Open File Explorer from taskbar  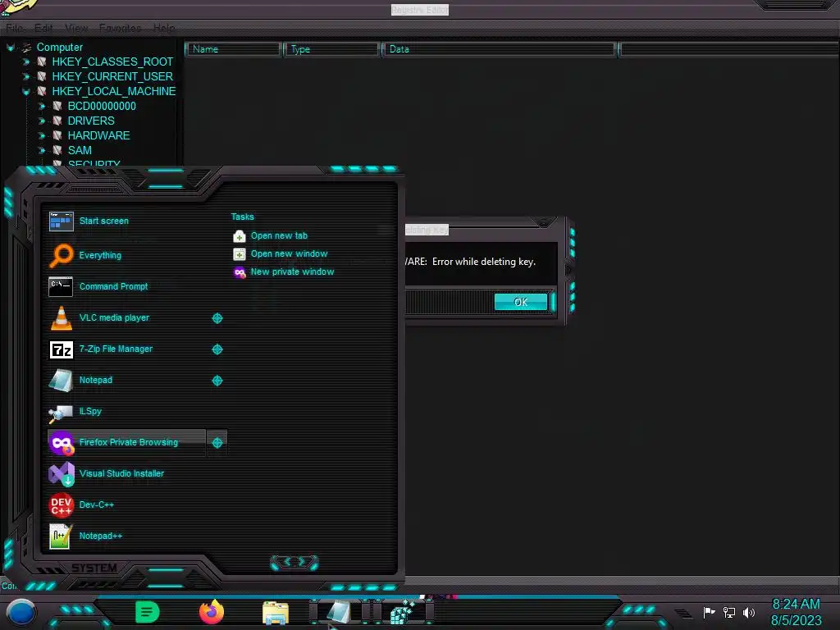(x=276, y=612)
